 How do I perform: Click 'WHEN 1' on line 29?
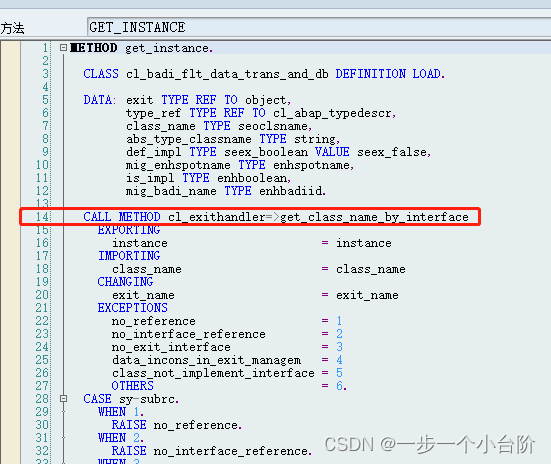(x=118, y=412)
